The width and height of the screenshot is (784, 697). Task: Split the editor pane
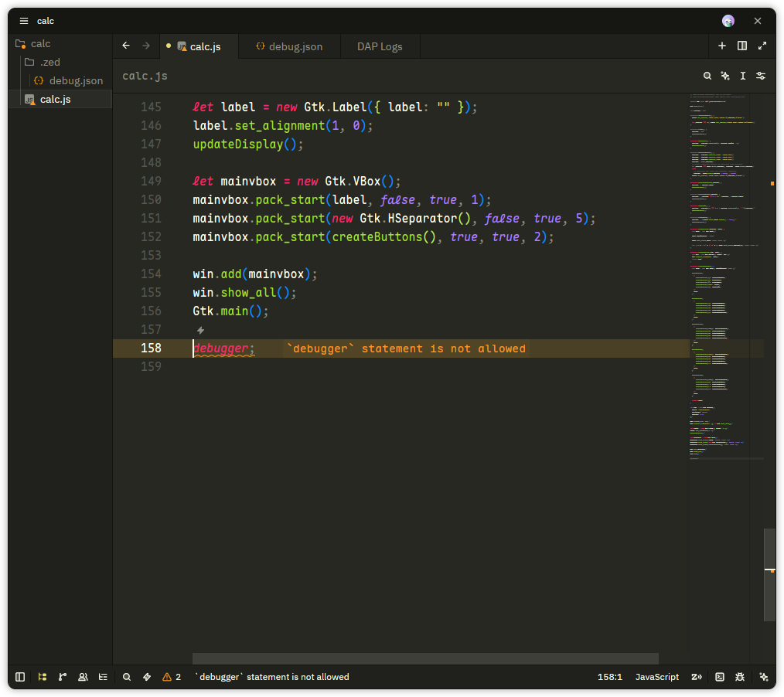742,46
